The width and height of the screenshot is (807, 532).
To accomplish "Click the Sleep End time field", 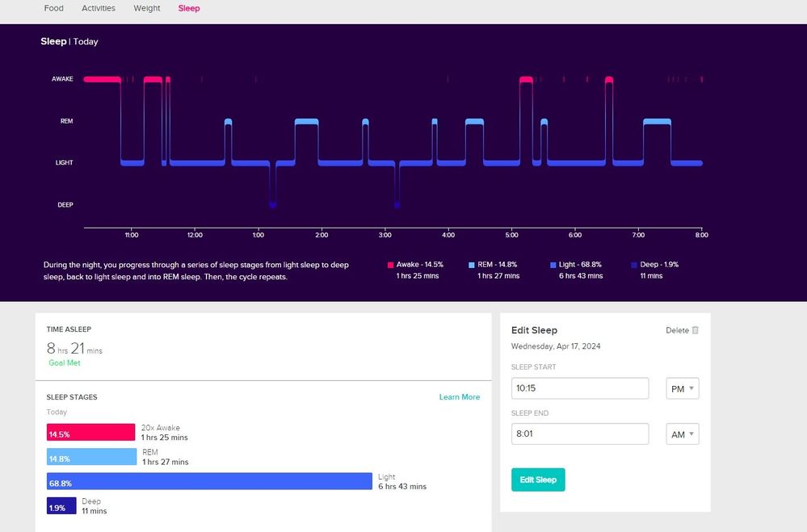I will click(x=580, y=434).
